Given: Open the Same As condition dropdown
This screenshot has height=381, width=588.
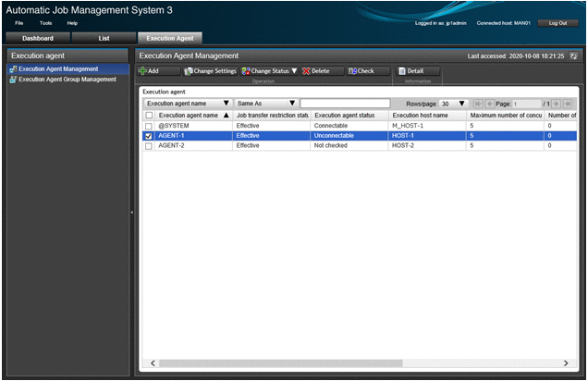Looking at the screenshot, I should click(266, 104).
